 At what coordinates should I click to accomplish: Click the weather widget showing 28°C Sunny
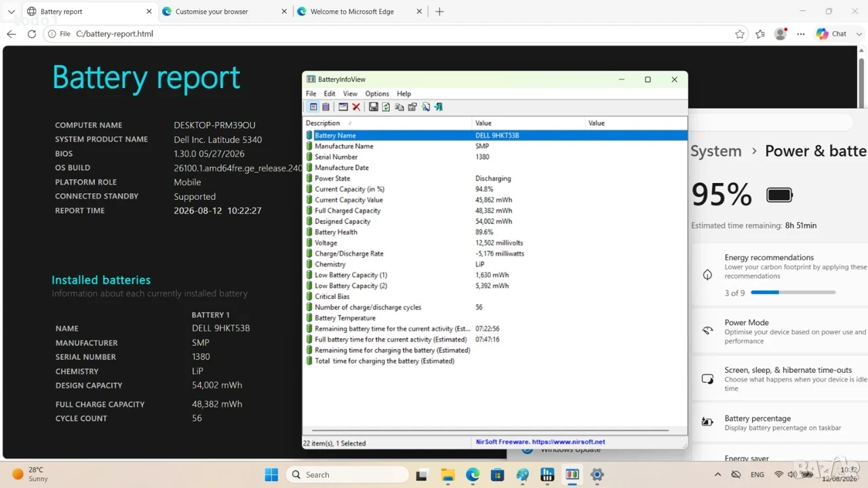pos(31,474)
